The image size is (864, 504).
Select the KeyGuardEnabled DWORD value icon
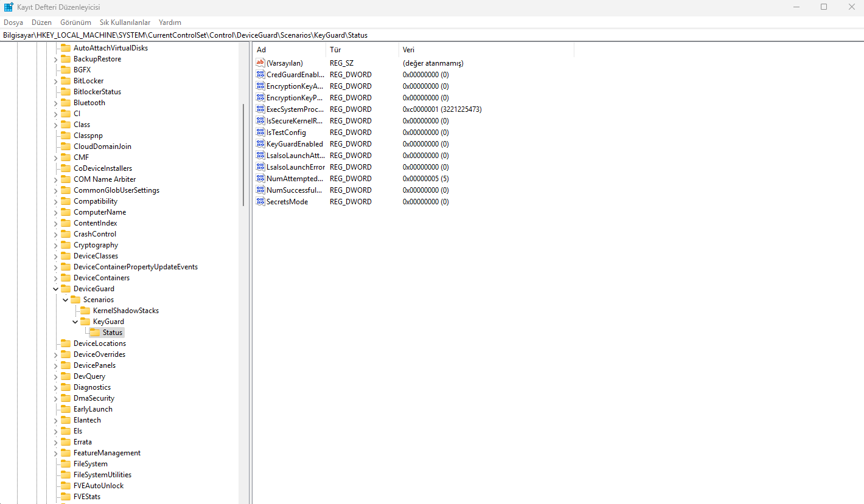pyautogui.click(x=260, y=144)
